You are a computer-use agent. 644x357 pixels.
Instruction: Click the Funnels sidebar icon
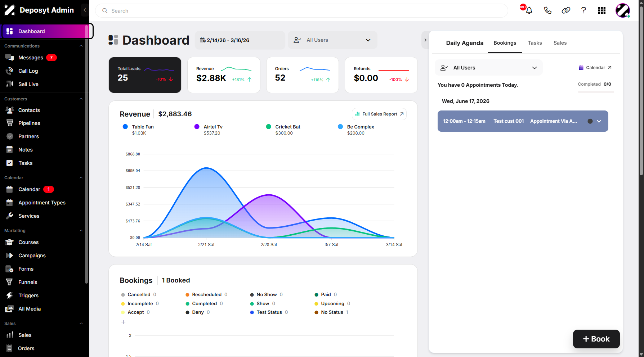pyautogui.click(x=10, y=282)
